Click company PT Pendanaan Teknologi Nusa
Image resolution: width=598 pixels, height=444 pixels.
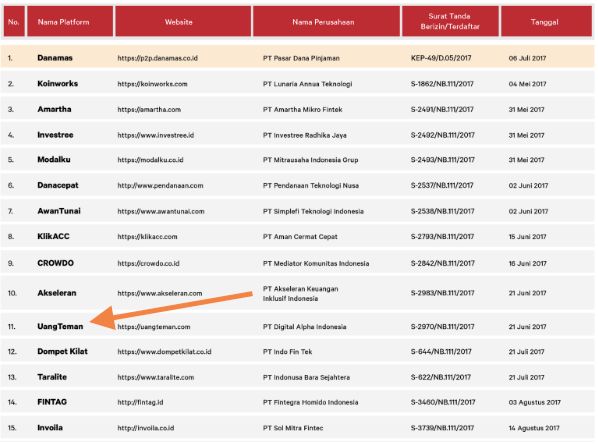311,186
